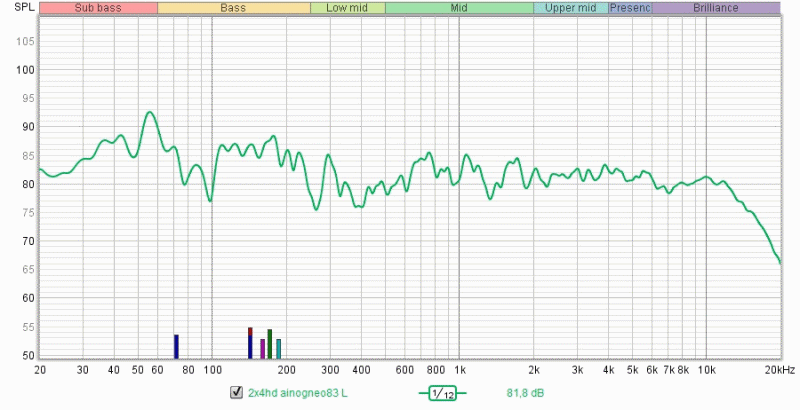Select the 81,8 dB value readout
This screenshot has width=800, height=410.
tap(525, 393)
